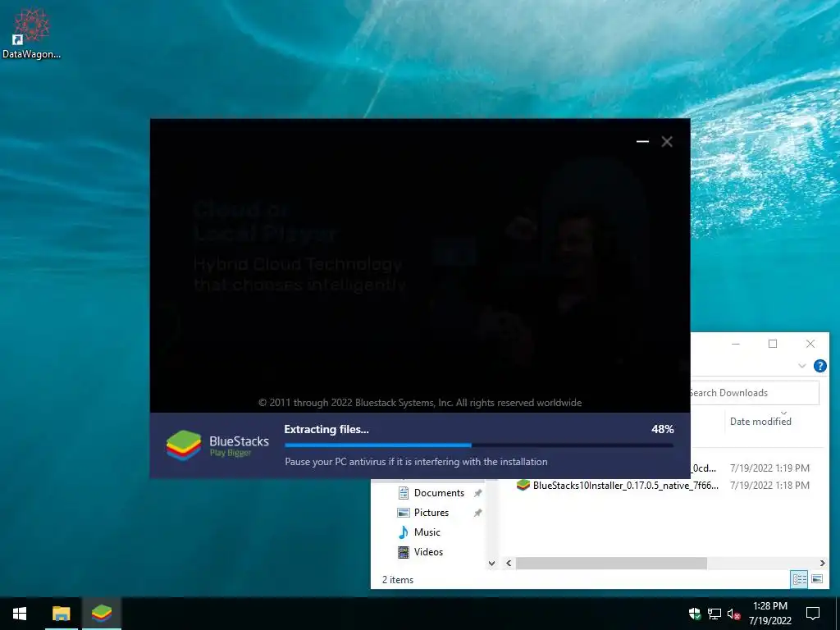This screenshot has height=630, width=840.
Task: Click the '2 items' status text
Action: 398,580
